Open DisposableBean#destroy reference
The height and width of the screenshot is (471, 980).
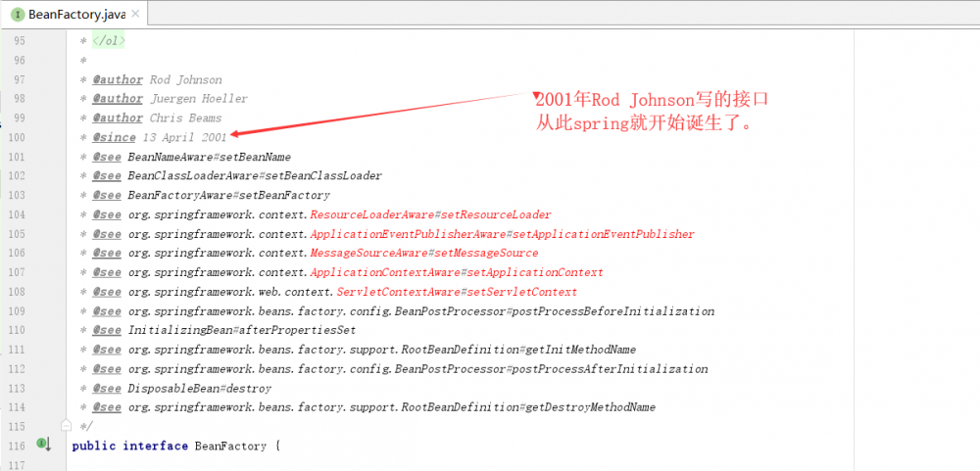pos(199,389)
